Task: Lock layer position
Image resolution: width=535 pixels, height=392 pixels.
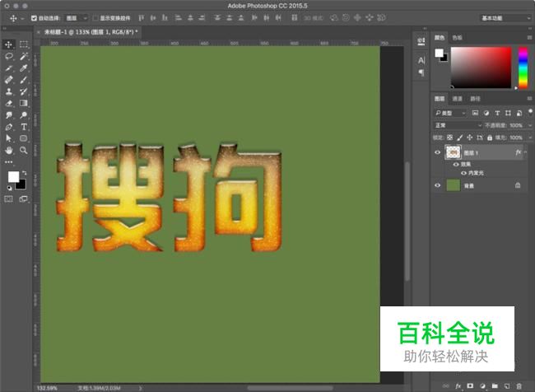Action: (x=469, y=138)
